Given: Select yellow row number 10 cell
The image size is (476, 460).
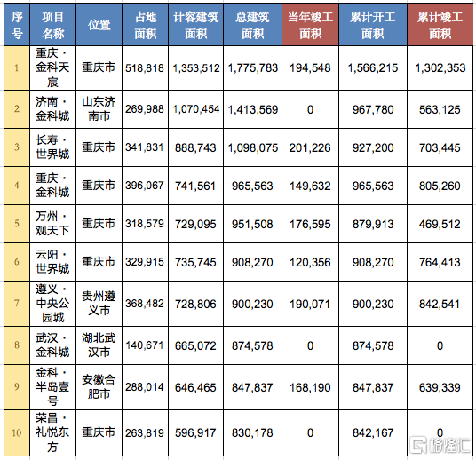Looking at the screenshot, I should pos(17,432).
